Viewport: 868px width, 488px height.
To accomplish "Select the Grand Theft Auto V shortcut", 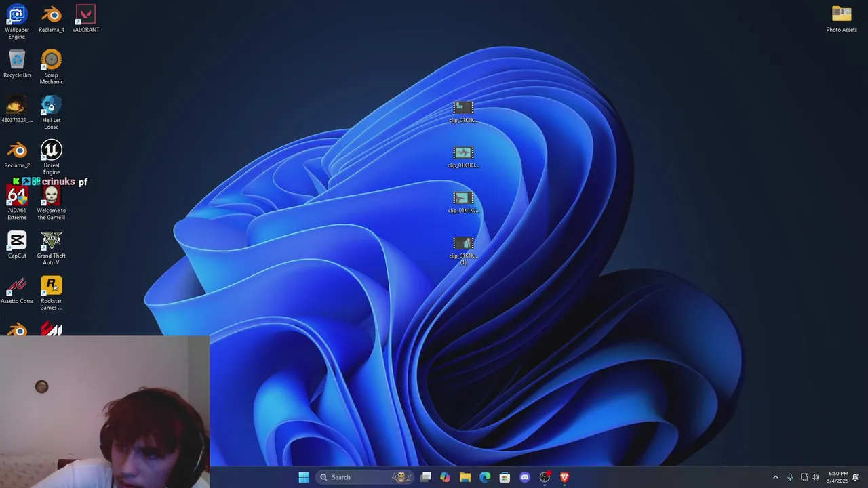I will pyautogui.click(x=52, y=247).
